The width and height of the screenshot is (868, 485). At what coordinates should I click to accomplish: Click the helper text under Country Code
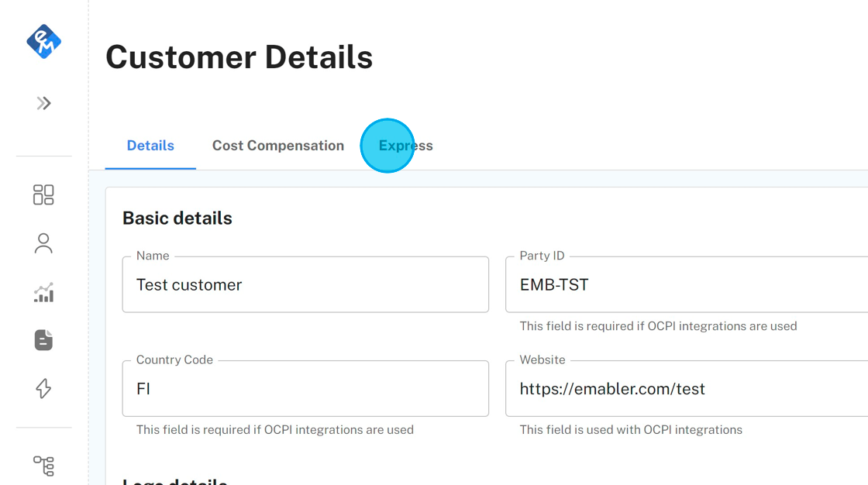274,430
